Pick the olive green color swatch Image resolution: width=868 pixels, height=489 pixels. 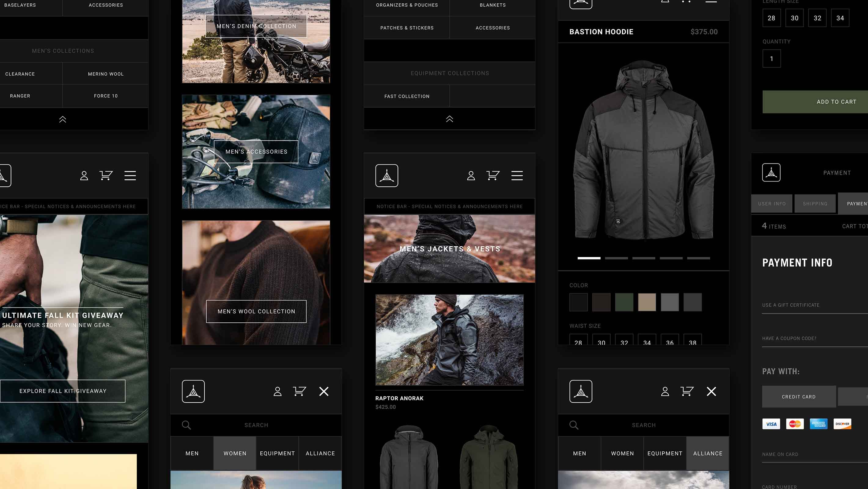tap(624, 302)
